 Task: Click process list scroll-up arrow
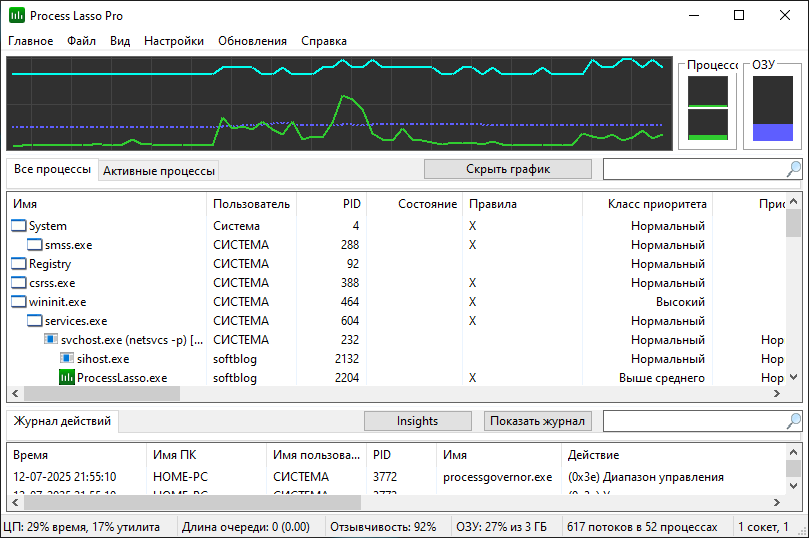[794, 201]
